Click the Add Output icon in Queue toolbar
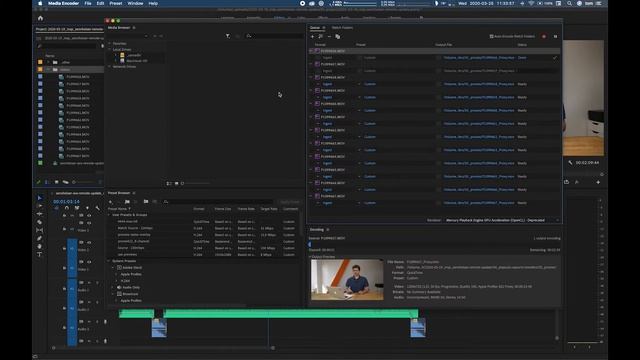The image size is (640, 360). point(321,37)
